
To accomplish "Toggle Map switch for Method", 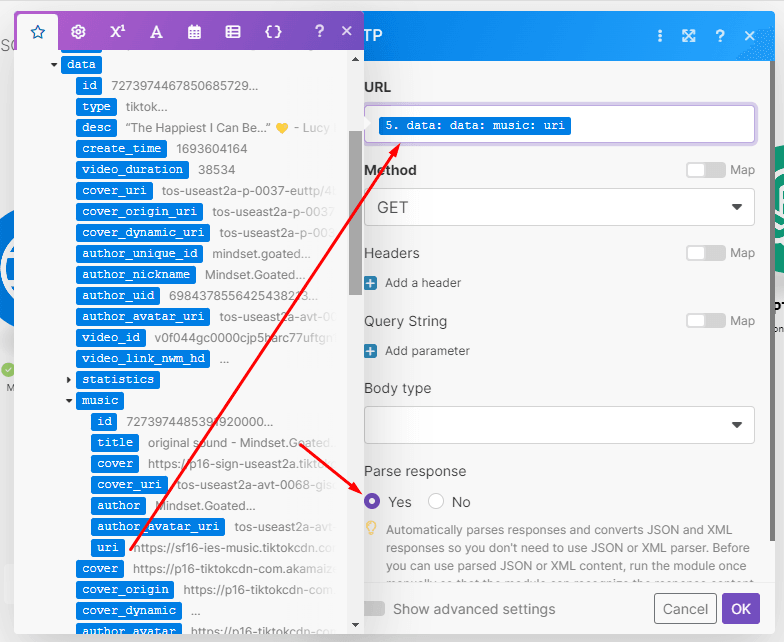I will tap(705, 170).
